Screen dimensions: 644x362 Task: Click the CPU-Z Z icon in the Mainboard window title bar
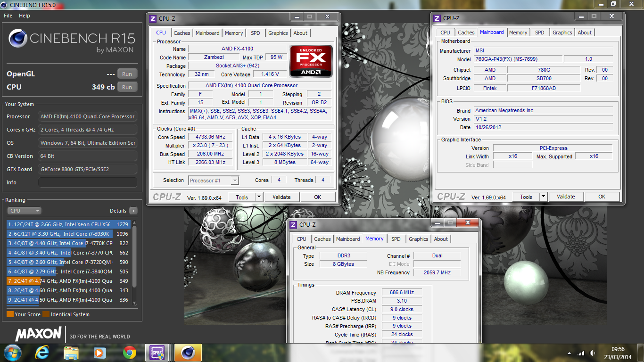[x=437, y=18]
